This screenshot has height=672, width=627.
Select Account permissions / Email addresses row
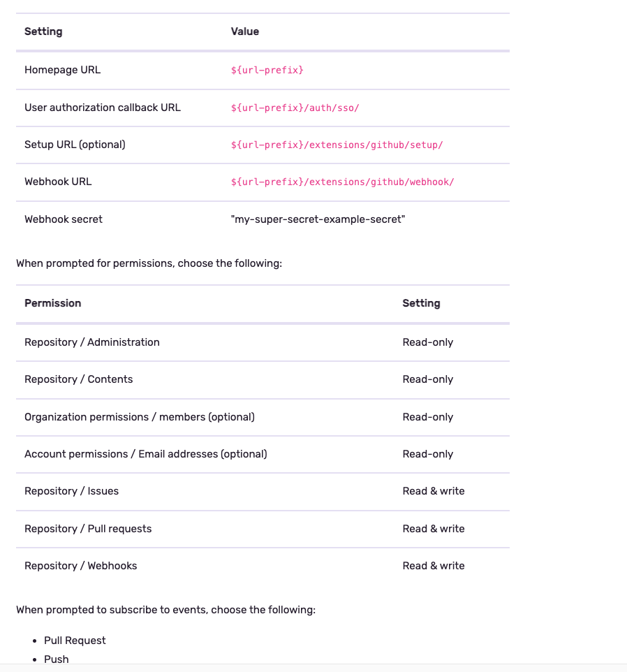[145, 454]
